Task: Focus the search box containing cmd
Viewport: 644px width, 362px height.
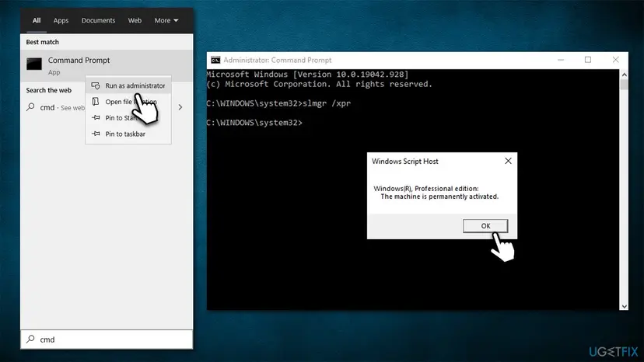Action: 107,339
